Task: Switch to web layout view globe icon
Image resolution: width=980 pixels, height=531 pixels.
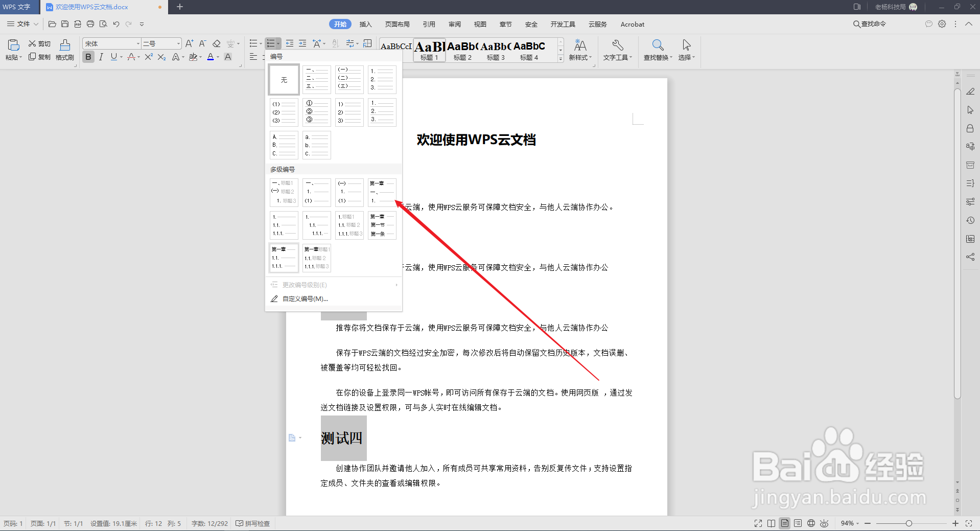Action: coord(811,523)
